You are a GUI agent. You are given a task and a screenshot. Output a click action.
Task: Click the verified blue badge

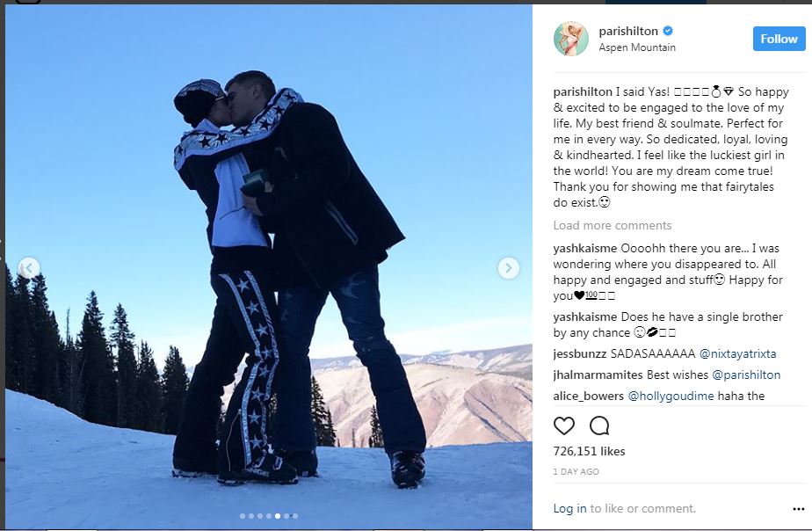click(x=668, y=31)
